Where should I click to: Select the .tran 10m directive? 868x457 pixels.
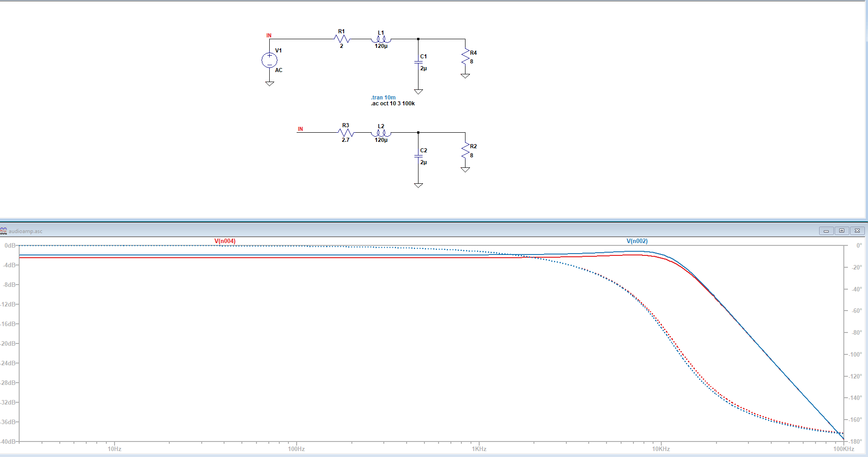click(x=383, y=97)
